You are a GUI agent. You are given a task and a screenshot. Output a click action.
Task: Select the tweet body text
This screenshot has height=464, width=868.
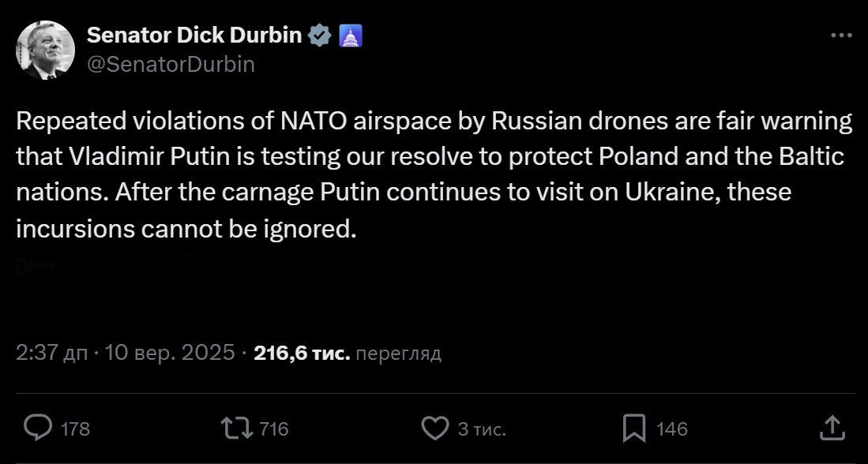[x=434, y=174]
